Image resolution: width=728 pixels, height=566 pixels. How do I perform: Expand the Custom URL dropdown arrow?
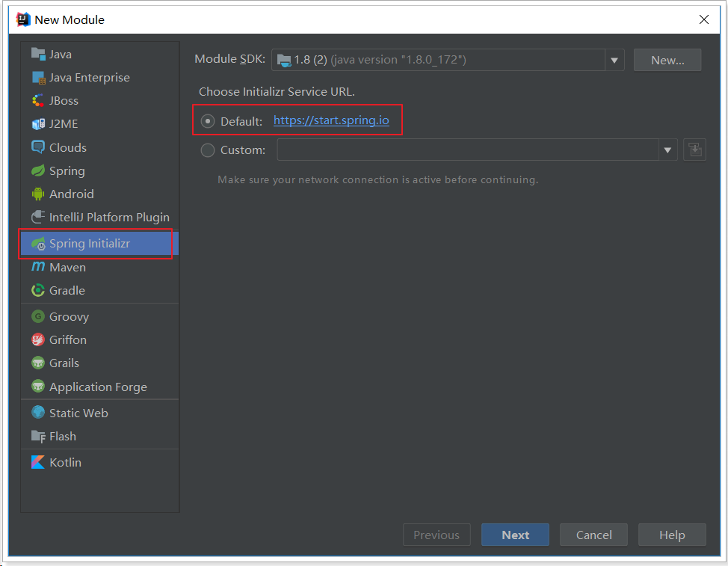coord(667,150)
